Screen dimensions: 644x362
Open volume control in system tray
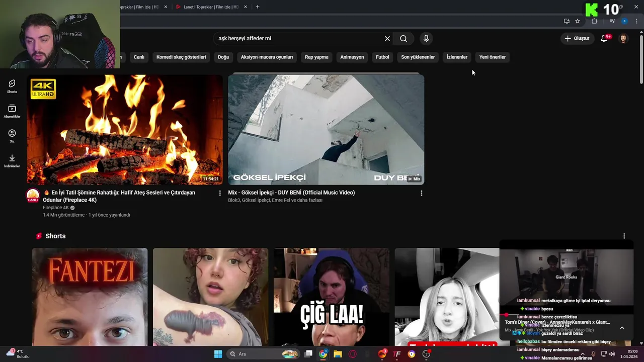point(612,354)
